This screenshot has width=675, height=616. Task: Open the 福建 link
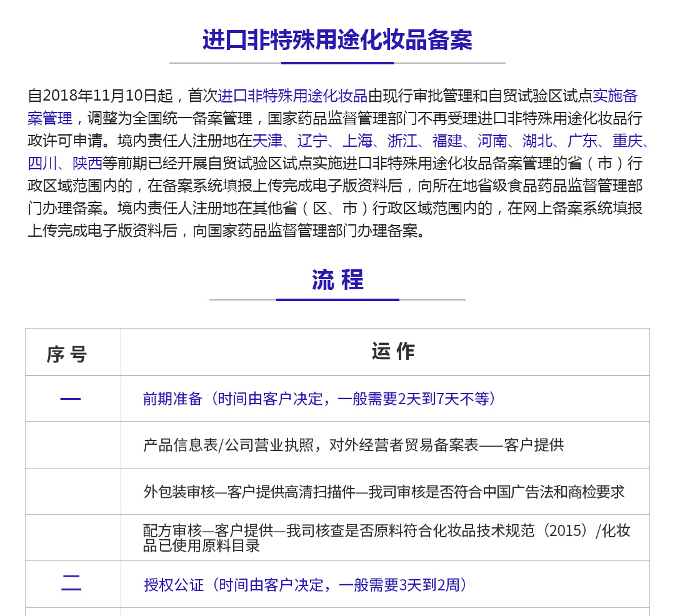[447, 141]
